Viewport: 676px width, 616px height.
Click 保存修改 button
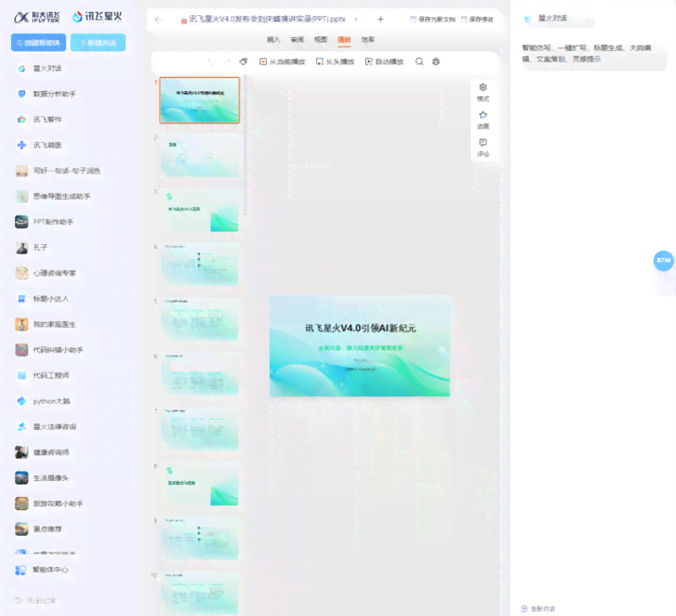point(477,19)
